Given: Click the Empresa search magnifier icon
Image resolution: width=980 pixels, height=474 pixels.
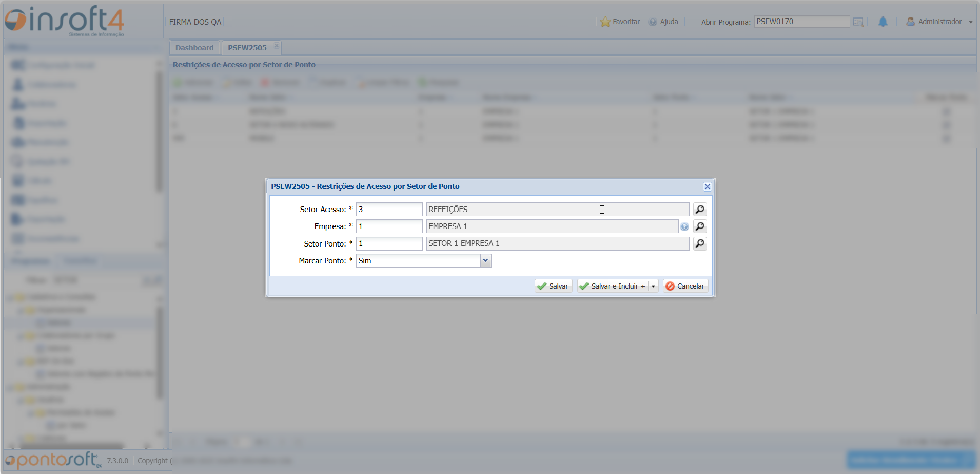Looking at the screenshot, I should coord(700,226).
